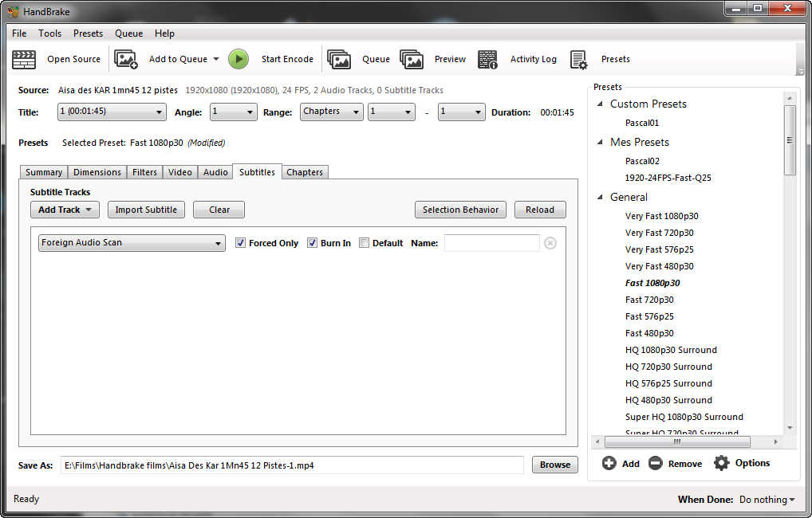
Task: Select the Very Fast 576p25 preset
Action: coord(659,249)
